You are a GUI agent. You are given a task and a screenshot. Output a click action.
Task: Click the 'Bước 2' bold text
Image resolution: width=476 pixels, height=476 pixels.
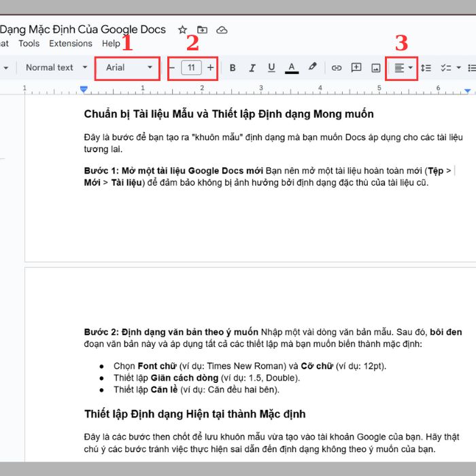pyautogui.click(x=171, y=332)
